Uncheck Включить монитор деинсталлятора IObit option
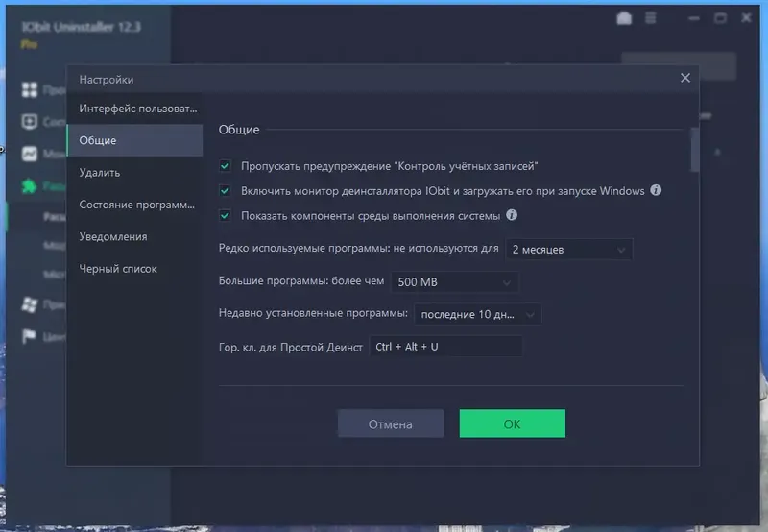 pos(226,190)
